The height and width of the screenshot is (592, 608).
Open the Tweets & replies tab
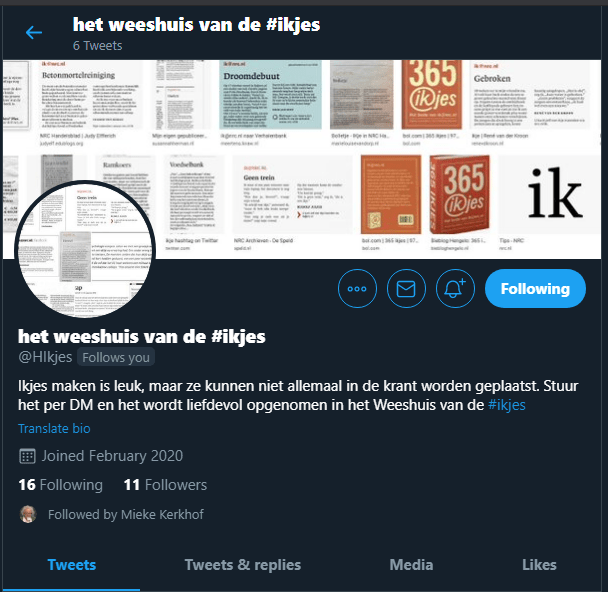pyautogui.click(x=243, y=565)
